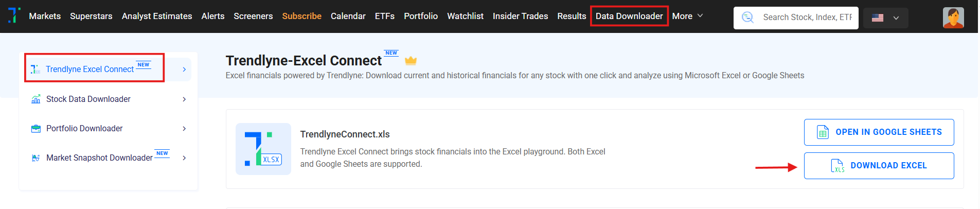This screenshot has width=980, height=209.
Task: Open the user profile avatar
Action: (x=953, y=18)
